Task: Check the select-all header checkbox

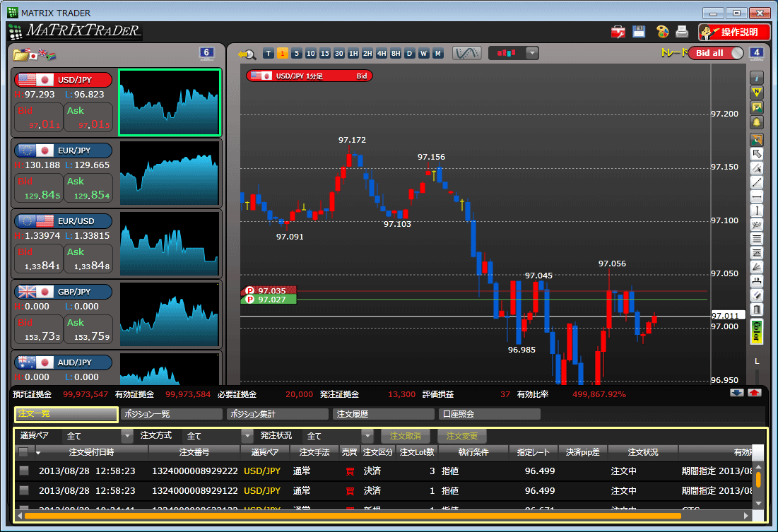Action: pos(23,452)
